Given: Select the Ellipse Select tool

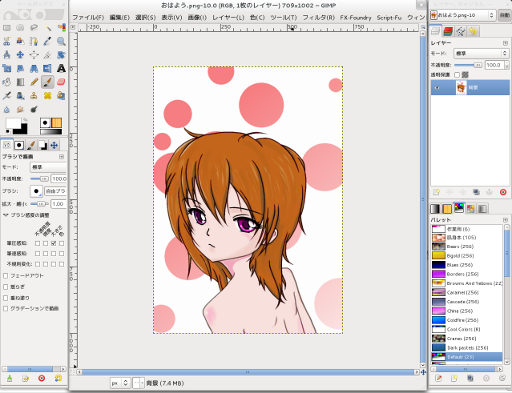Looking at the screenshot, I should click(x=20, y=28).
